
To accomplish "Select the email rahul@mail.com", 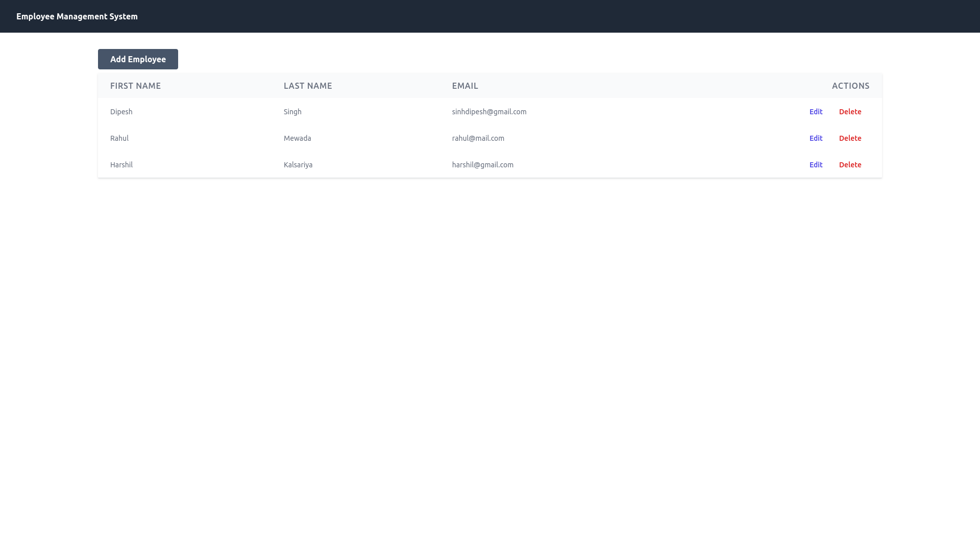I will pyautogui.click(x=478, y=138).
